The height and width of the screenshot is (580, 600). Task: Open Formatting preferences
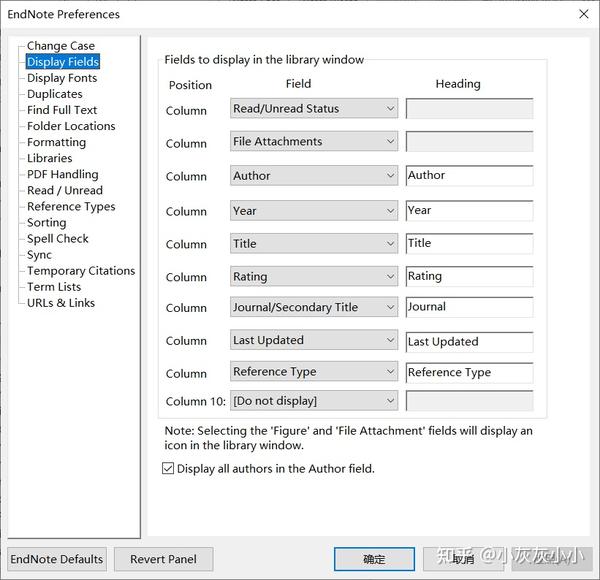[56, 142]
